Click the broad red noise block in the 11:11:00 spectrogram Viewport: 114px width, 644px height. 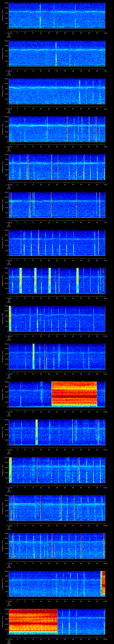pyautogui.click(x=74, y=394)
